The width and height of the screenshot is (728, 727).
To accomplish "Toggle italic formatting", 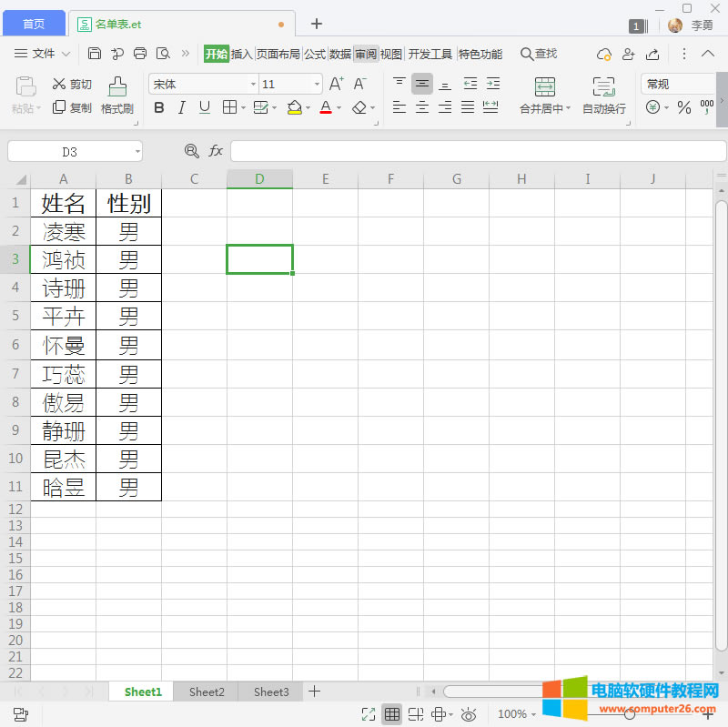I will [x=181, y=107].
